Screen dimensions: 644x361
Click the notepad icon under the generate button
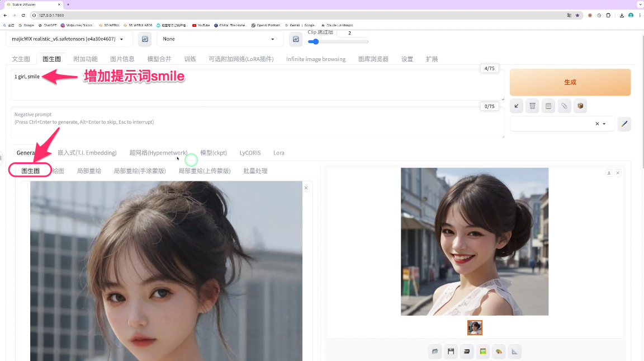click(548, 106)
